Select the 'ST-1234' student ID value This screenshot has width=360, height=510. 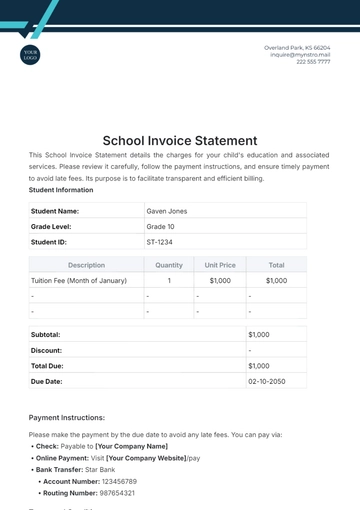pyautogui.click(x=159, y=242)
